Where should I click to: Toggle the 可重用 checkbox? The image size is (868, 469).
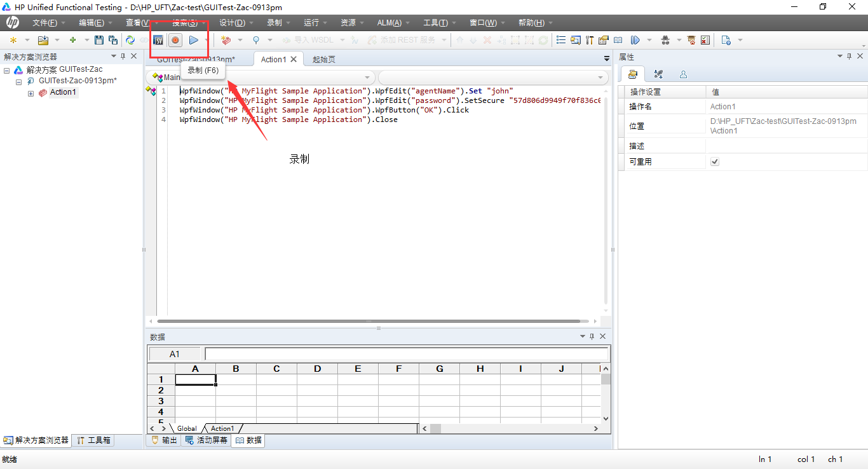tap(715, 161)
